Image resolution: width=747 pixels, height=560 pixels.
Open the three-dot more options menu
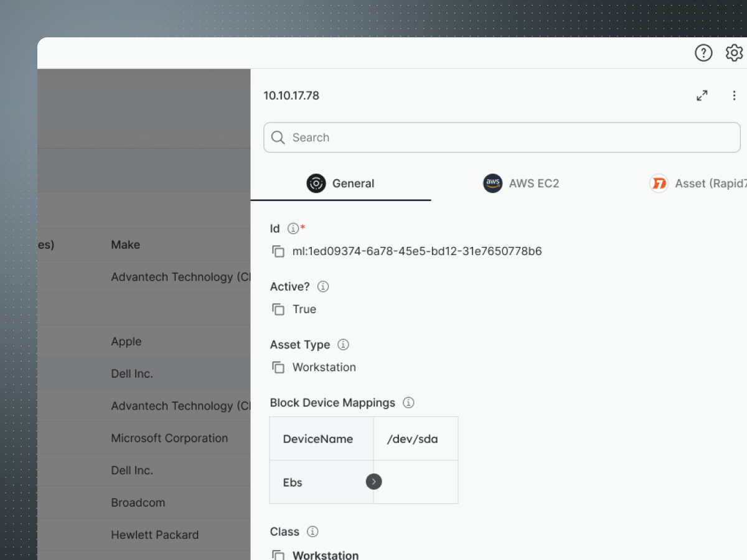pyautogui.click(x=735, y=96)
